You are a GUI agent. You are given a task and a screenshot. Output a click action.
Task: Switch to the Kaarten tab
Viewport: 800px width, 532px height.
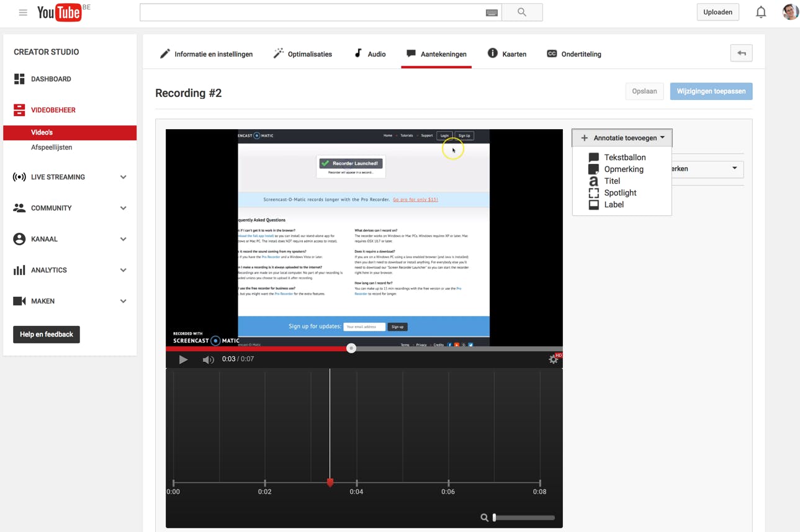[x=507, y=54]
